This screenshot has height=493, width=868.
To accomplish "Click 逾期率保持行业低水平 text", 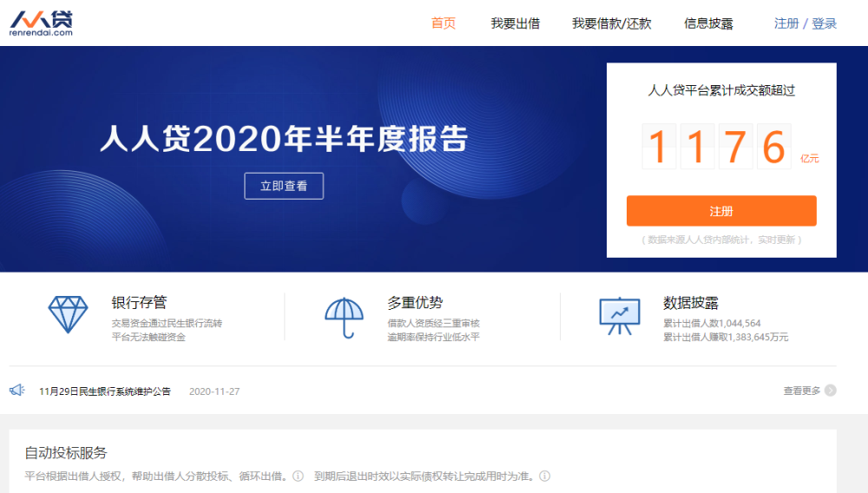I will point(433,337).
